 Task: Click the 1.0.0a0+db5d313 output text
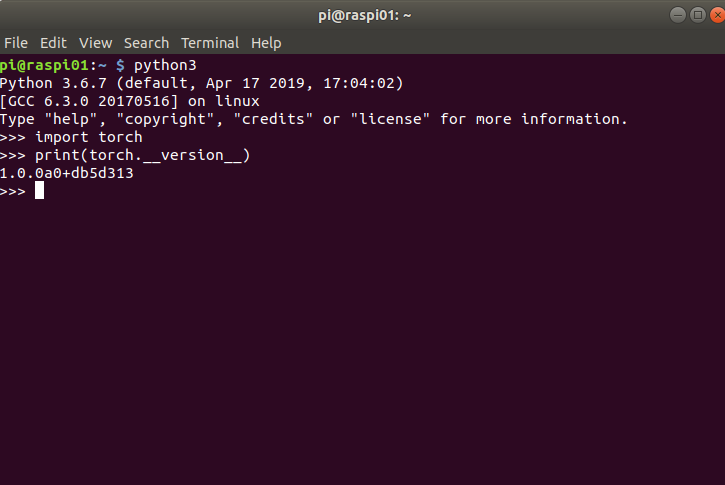coord(67,173)
